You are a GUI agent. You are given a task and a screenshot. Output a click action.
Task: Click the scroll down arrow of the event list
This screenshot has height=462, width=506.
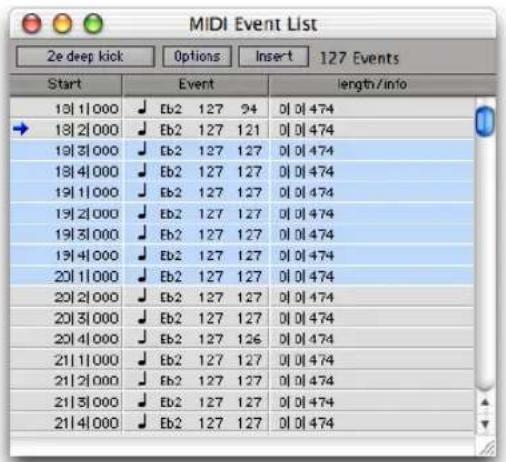tap(485, 424)
